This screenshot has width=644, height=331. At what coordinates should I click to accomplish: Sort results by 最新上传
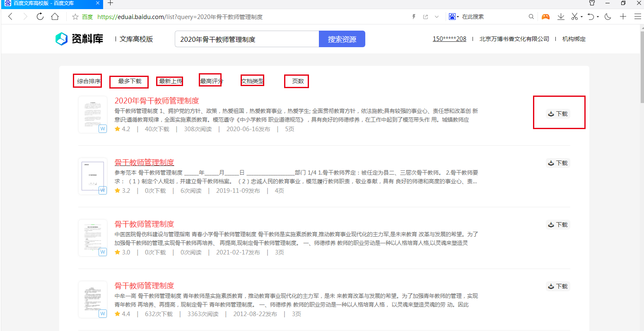coord(170,82)
